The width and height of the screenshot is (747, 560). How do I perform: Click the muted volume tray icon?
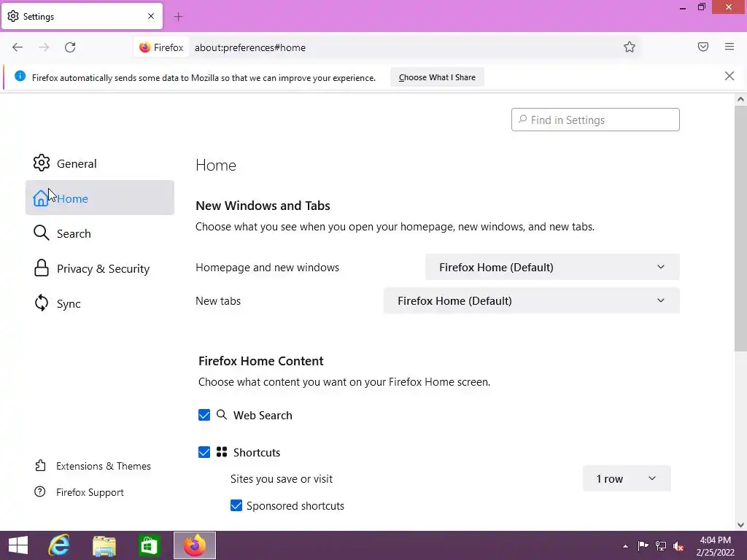click(x=678, y=546)
